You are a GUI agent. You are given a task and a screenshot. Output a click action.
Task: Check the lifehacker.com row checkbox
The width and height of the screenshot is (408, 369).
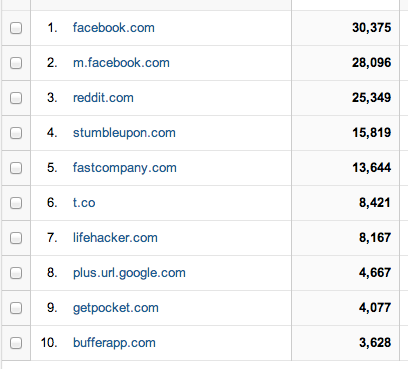16,238
